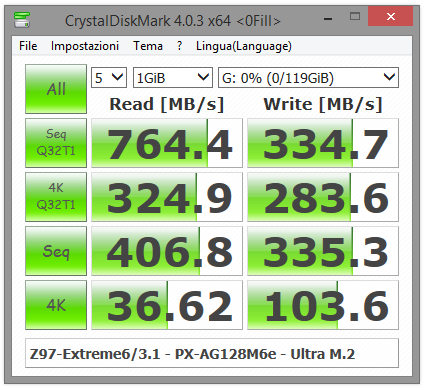
Task: Open the ? help menu
Action: [179, 46]
